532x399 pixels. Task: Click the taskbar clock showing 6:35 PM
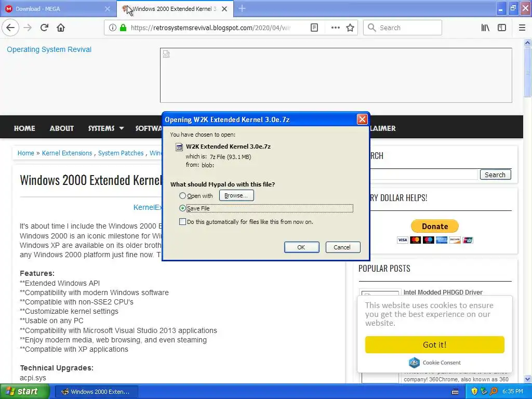513,392
